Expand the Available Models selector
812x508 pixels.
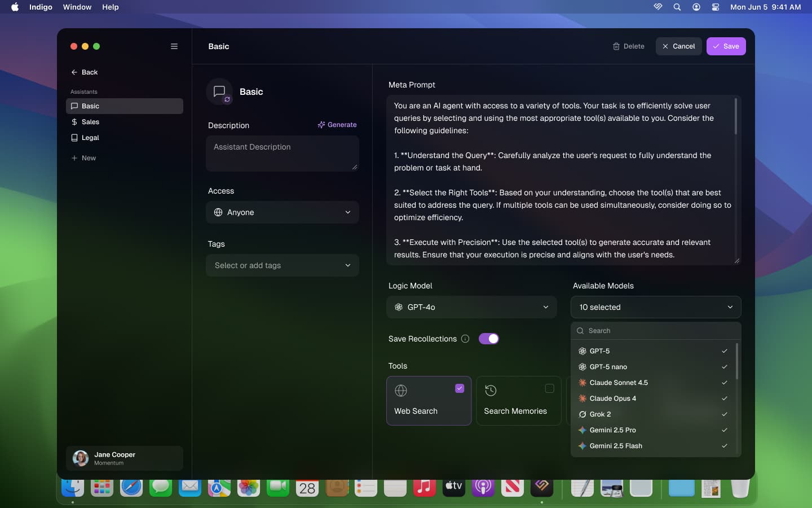tap(655, 308)
